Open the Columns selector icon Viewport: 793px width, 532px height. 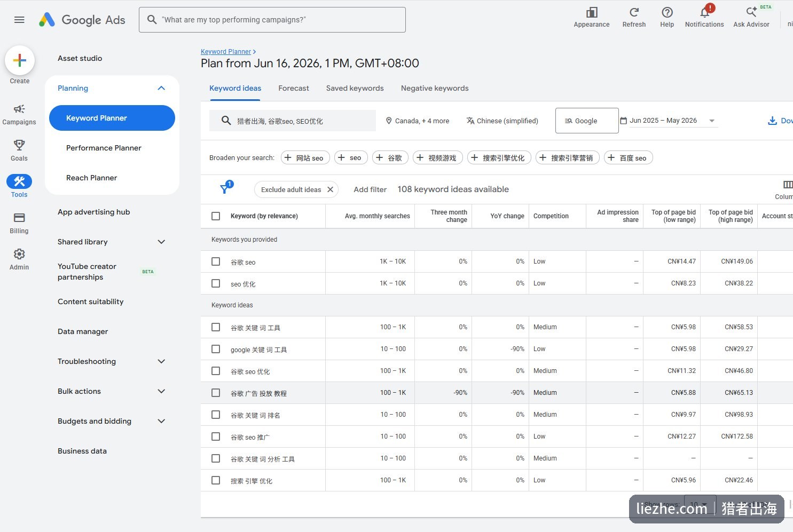[788, 185]
